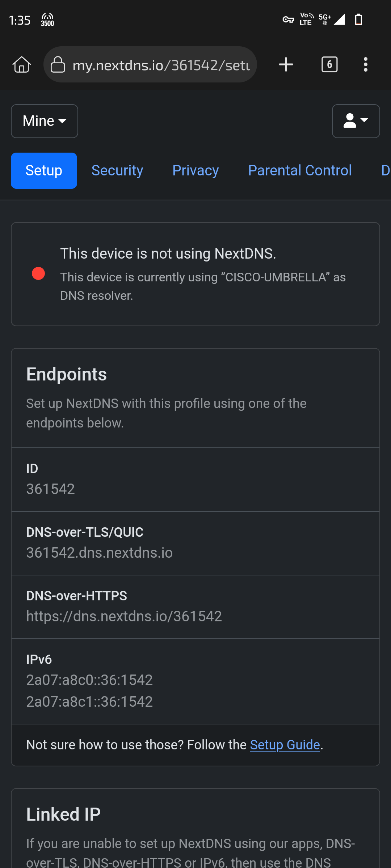
Task: Switch to the Security tab
Action: (117, 171)
